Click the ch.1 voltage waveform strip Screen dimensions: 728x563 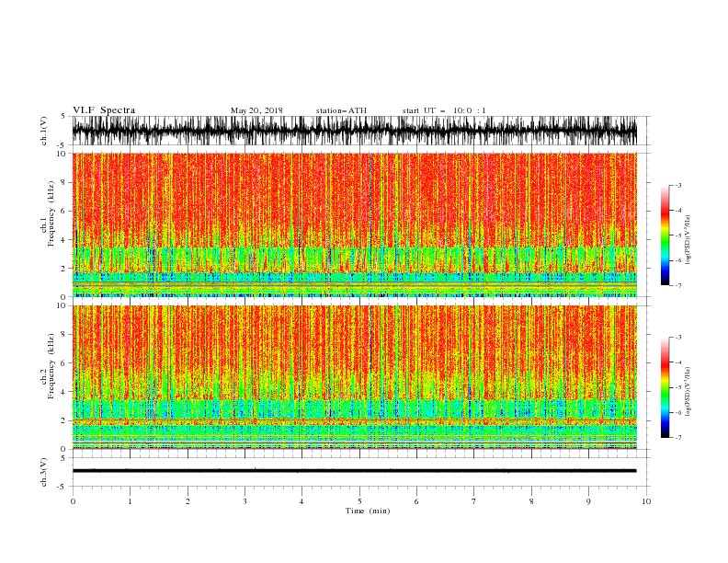[x=355, y=131]
